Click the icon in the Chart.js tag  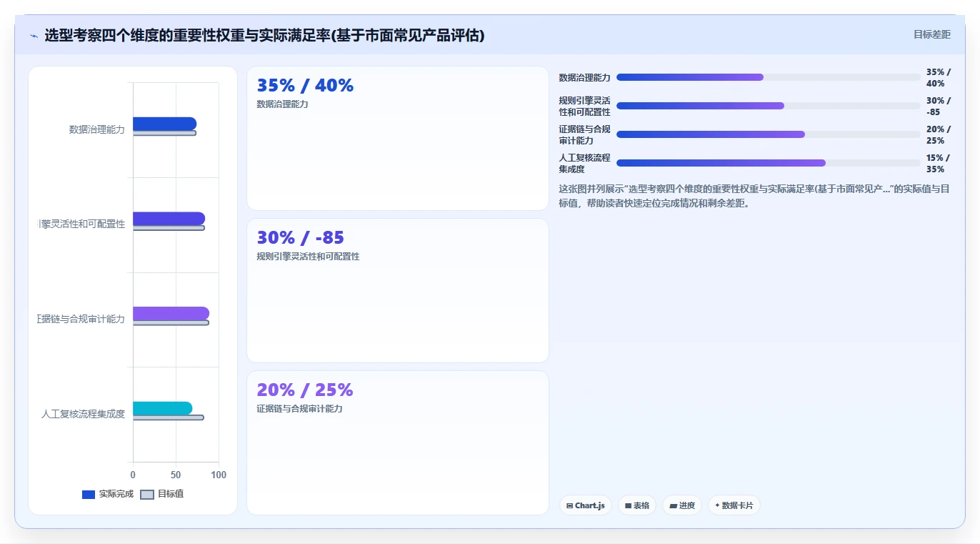click(x=569, y=505)
